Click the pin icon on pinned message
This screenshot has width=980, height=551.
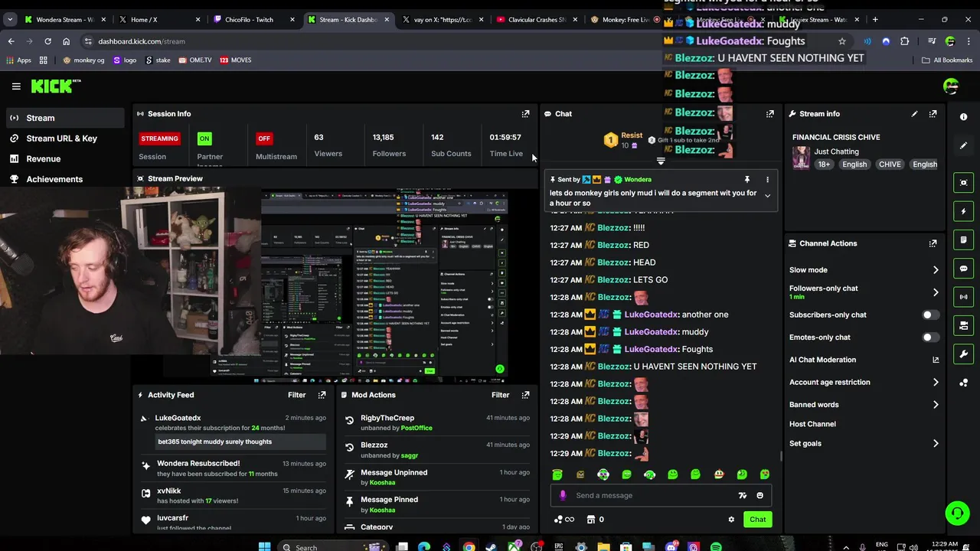coord(746,180)
